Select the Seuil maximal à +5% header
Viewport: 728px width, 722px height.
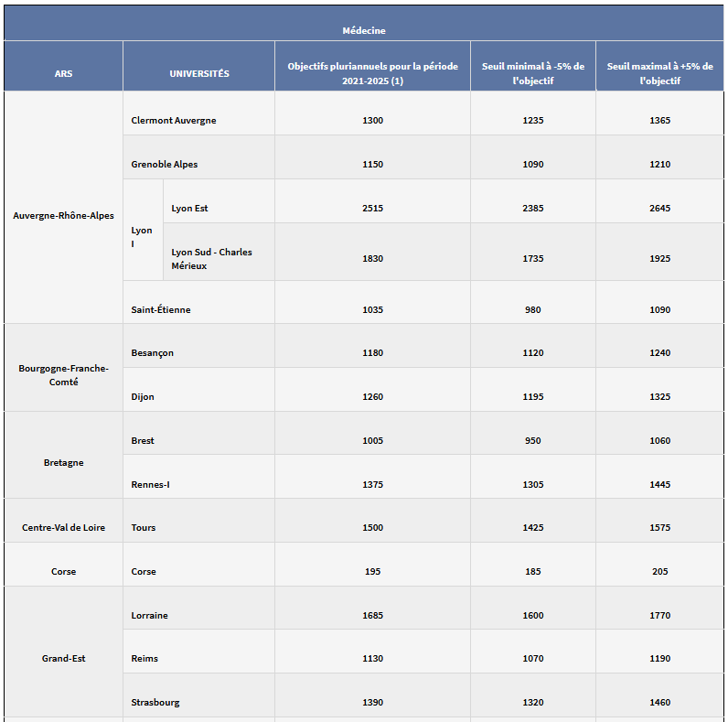tap(660, 73)
